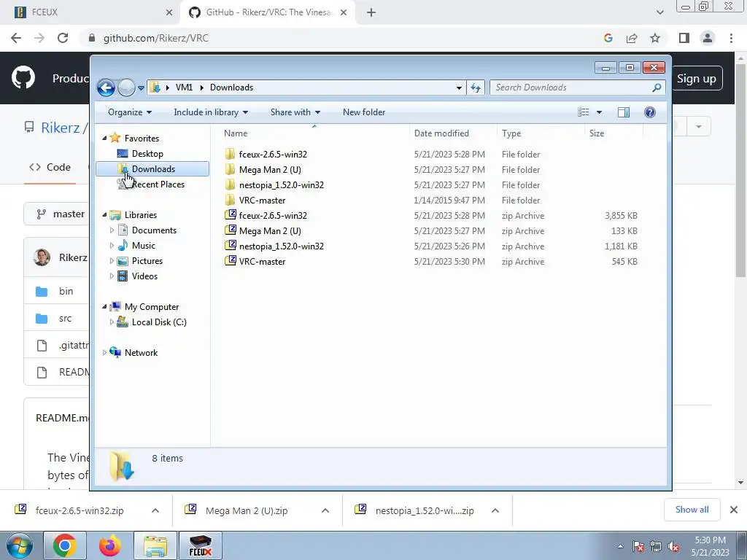Toggle the preview pane

point(624,112)
